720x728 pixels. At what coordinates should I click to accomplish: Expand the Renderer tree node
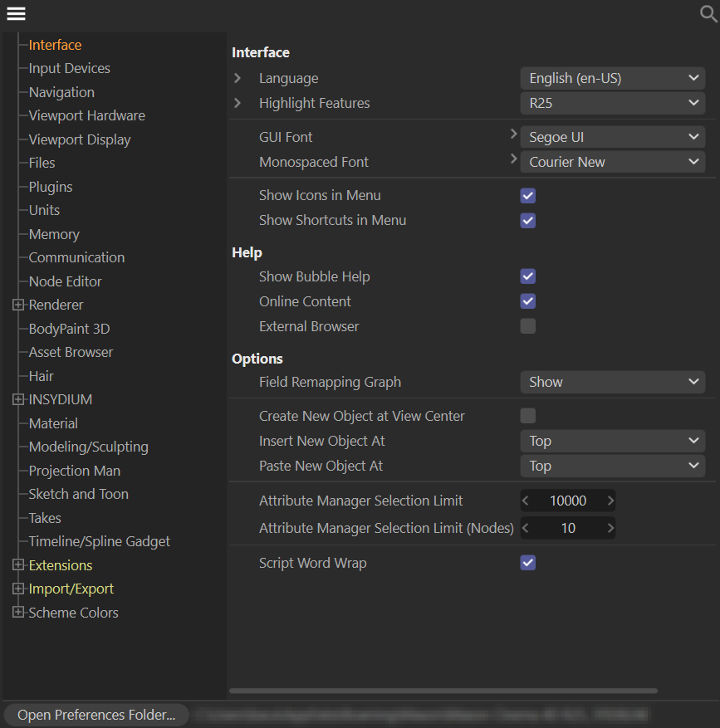(x=18, y=305)
